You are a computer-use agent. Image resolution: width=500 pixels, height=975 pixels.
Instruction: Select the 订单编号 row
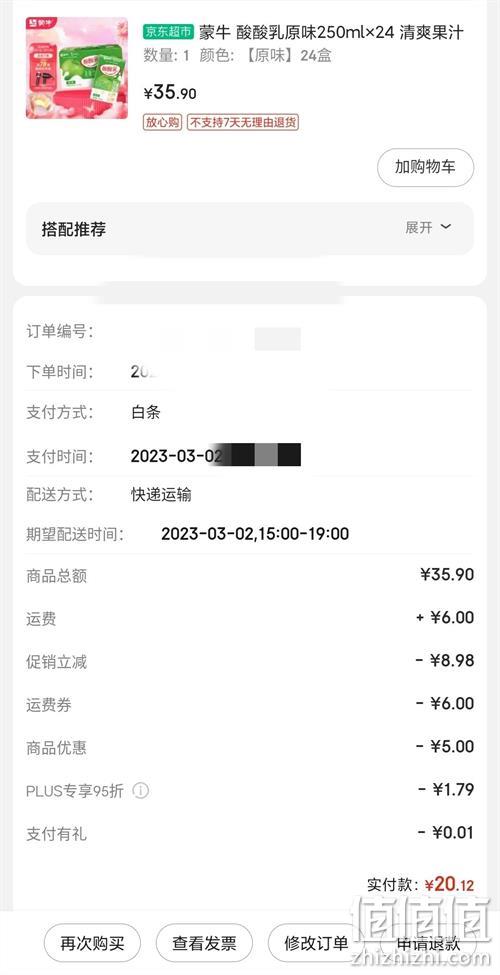(249, 331)
